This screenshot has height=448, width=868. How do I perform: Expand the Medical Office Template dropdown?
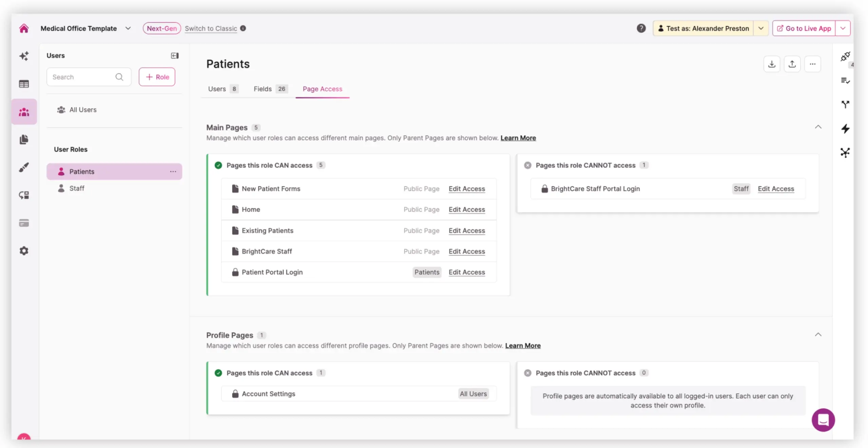[128, 29]
